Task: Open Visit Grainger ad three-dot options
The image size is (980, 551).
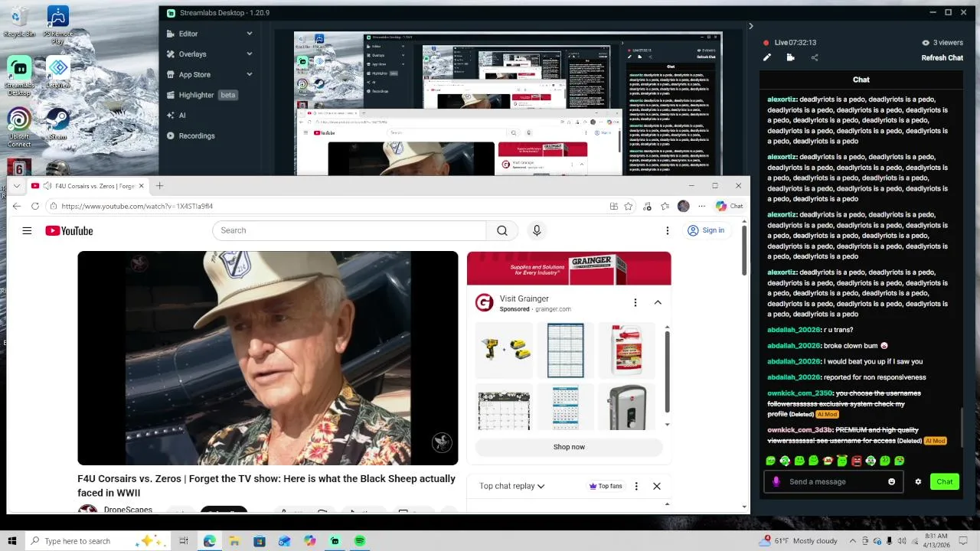Action: coord(635,302)
